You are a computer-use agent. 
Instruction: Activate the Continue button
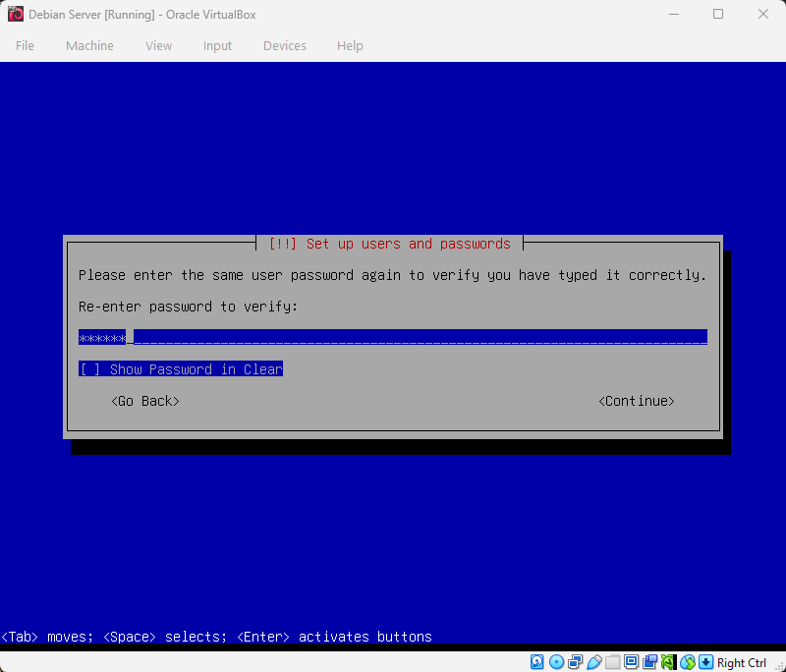[636, 401]
